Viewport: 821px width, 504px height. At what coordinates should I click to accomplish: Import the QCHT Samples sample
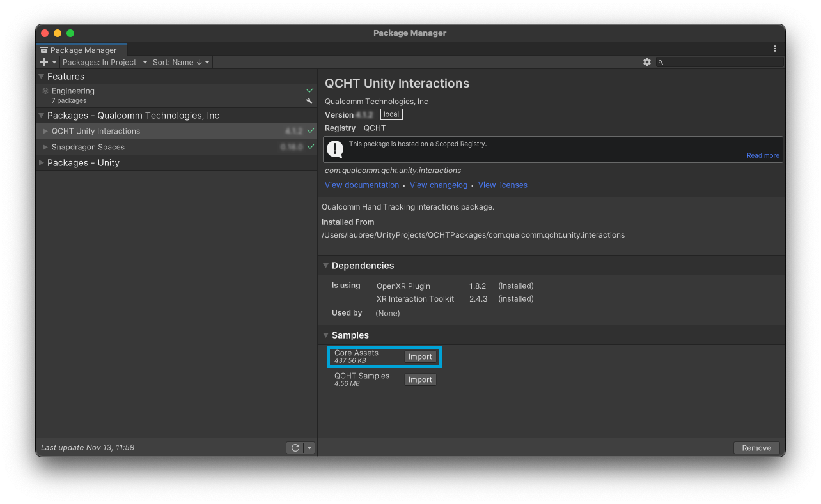pos(420,380)
